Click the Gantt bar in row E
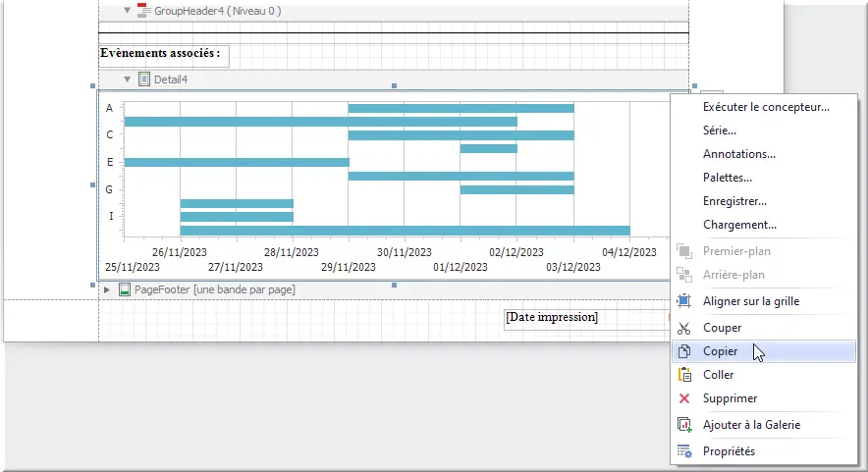The width and height of the screenshot is (868, 472). pyautogui.click(x=237, y=162)
